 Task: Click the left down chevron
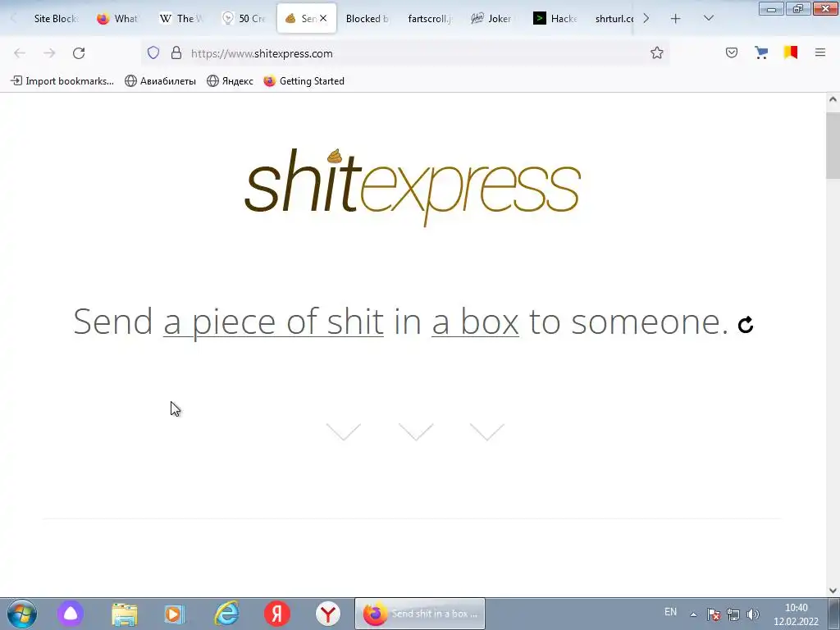click(x=344, y=431)
